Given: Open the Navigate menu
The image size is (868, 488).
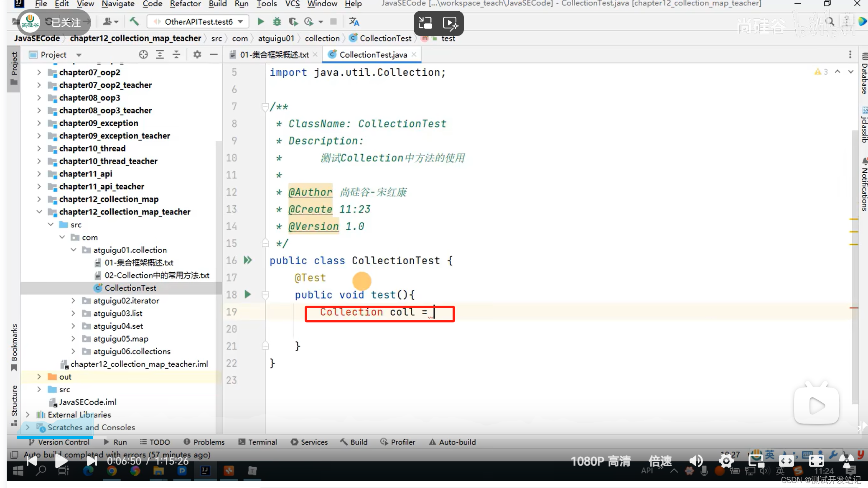Looking at the screenshot, I should (118, 4).
